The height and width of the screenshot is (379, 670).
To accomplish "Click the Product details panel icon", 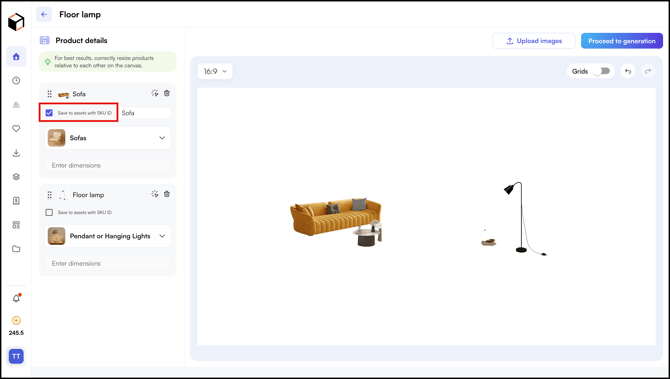I will pyautogui.click(x=44, y=41).
